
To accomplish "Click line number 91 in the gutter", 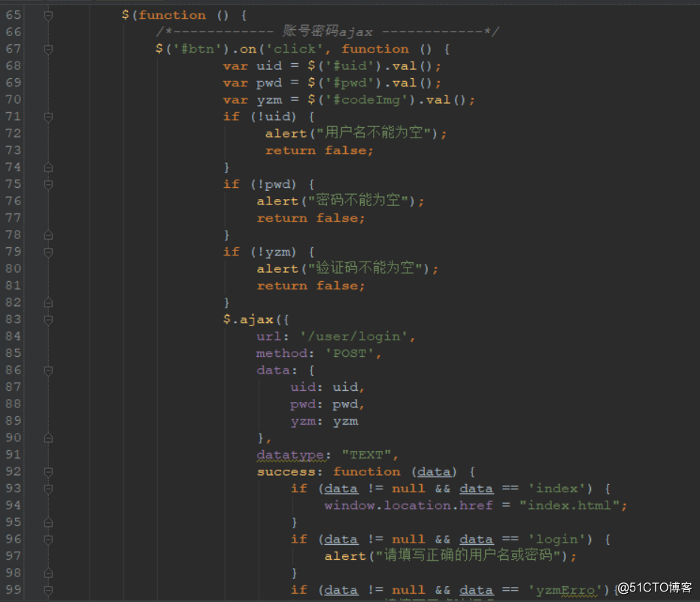I will tap(14, 454).
